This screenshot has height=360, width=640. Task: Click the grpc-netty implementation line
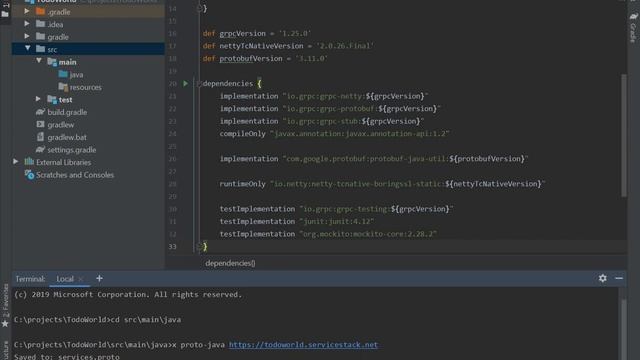click(x=324, y=96)
